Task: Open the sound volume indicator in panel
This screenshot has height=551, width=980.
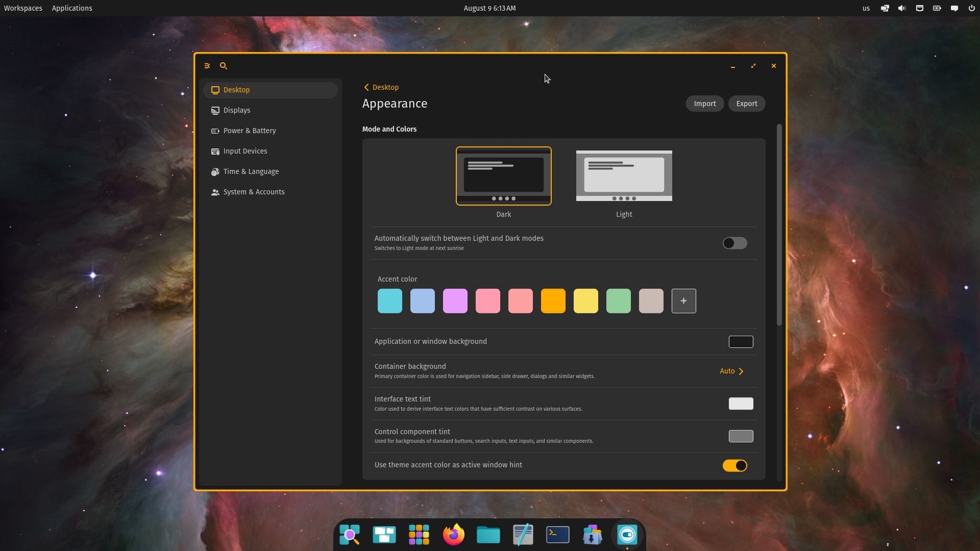Action: pyautogui.click(x=902, y=8)
